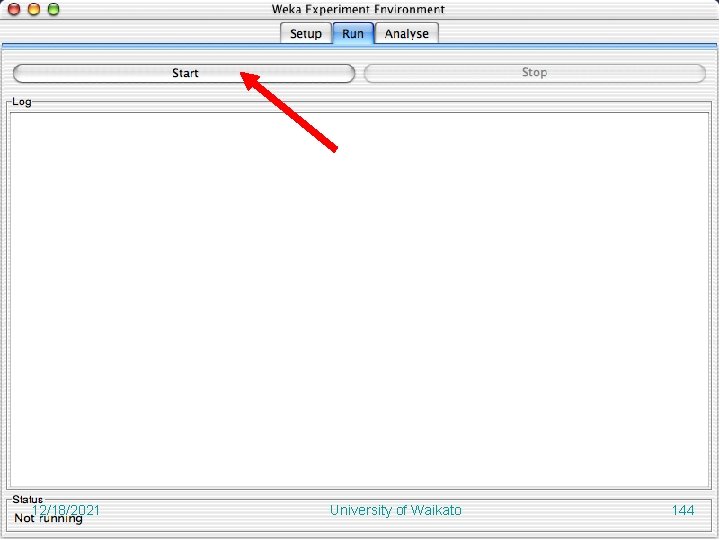Open the Analyse tab
Image resolution: width=720 pixels, height=540 pixels.
[x=407, y=34]
